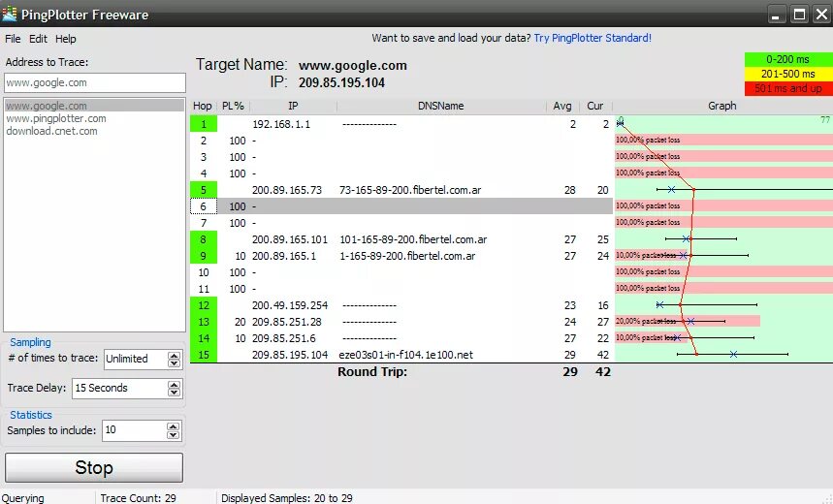Image resolution: width=833 pixels, height=504 pixels.
Task: Click the PingPlotter app icon in title bar
Action: (9, 14)
